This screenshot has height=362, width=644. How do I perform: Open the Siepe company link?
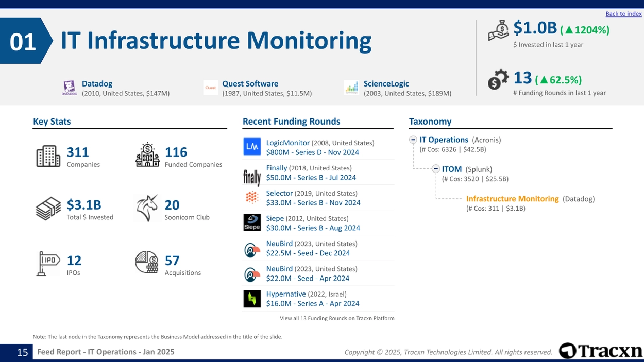tap(275, 218)
